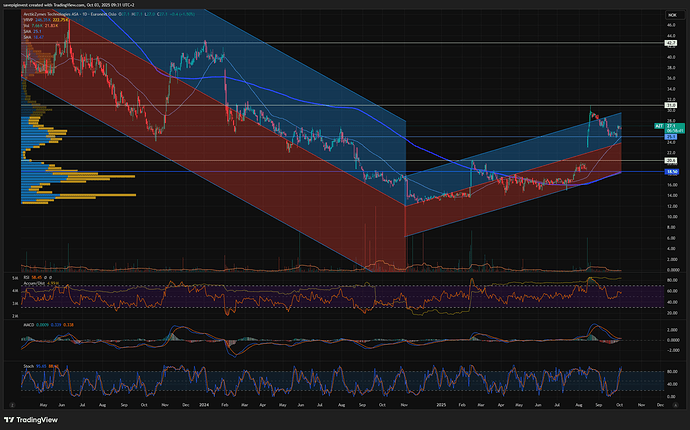Select the blue 18.50 price label
This screenshot has height=430, width=690.
click(672, 172)
